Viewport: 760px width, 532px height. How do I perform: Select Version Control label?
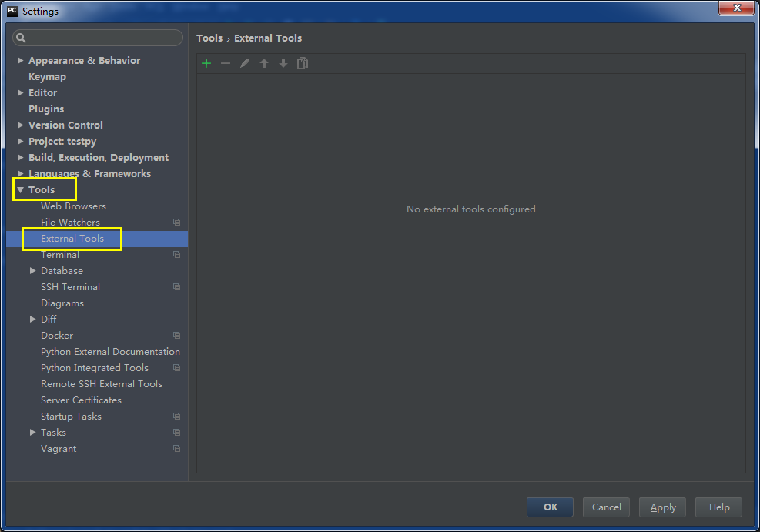(65, 125)
